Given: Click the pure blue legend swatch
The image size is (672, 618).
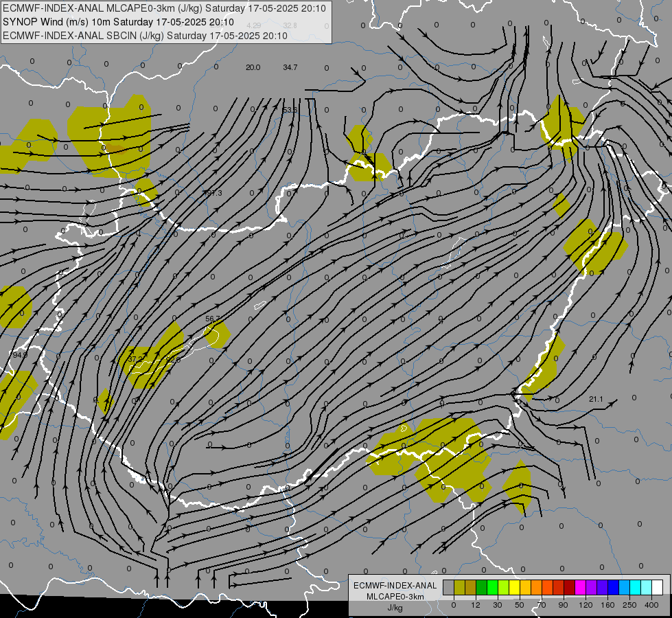Looking at the screenshot, I should coord(613,588).
